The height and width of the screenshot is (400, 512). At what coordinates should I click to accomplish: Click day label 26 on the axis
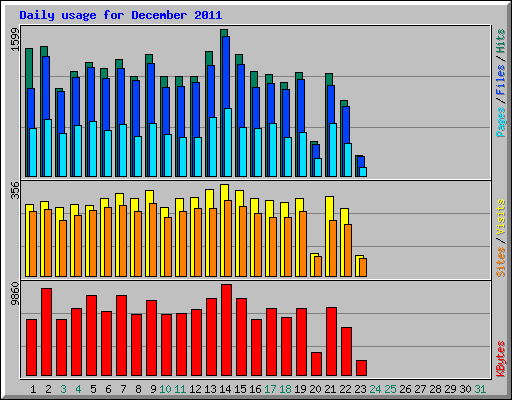tap(405, 389)
